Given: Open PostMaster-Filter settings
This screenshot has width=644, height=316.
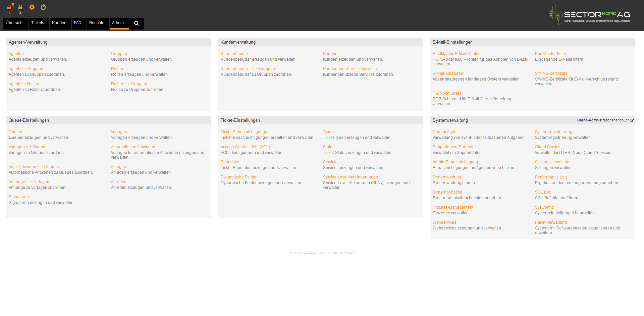Looking at the screenshot, I should (550, 54).
